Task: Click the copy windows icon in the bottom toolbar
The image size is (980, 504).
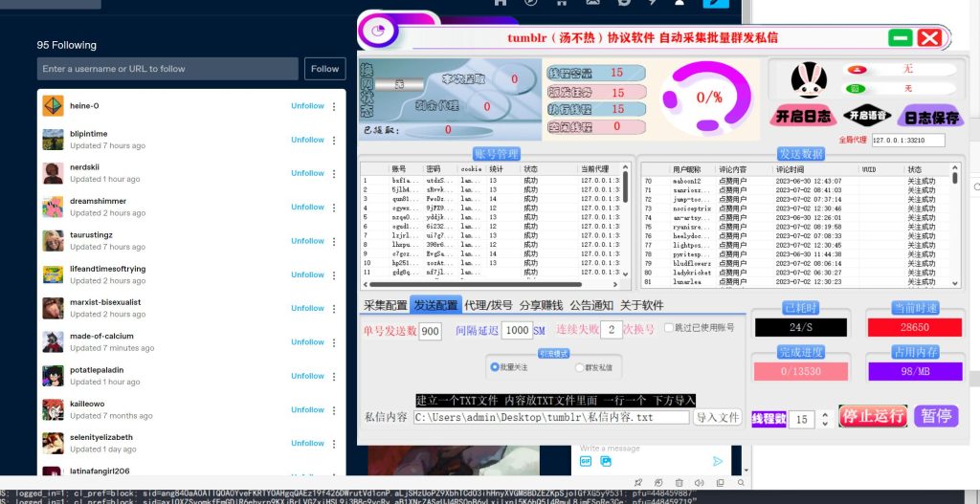Action: [720, 483]
